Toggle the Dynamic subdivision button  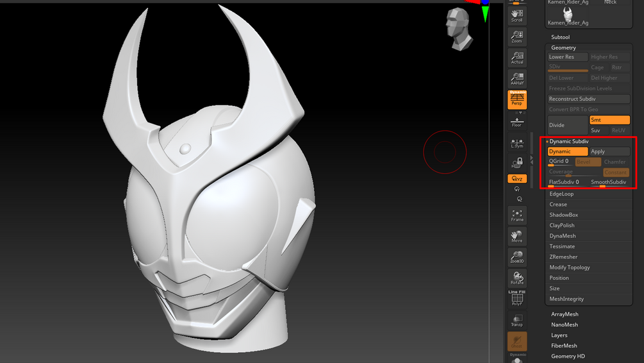tap(568, 151)
